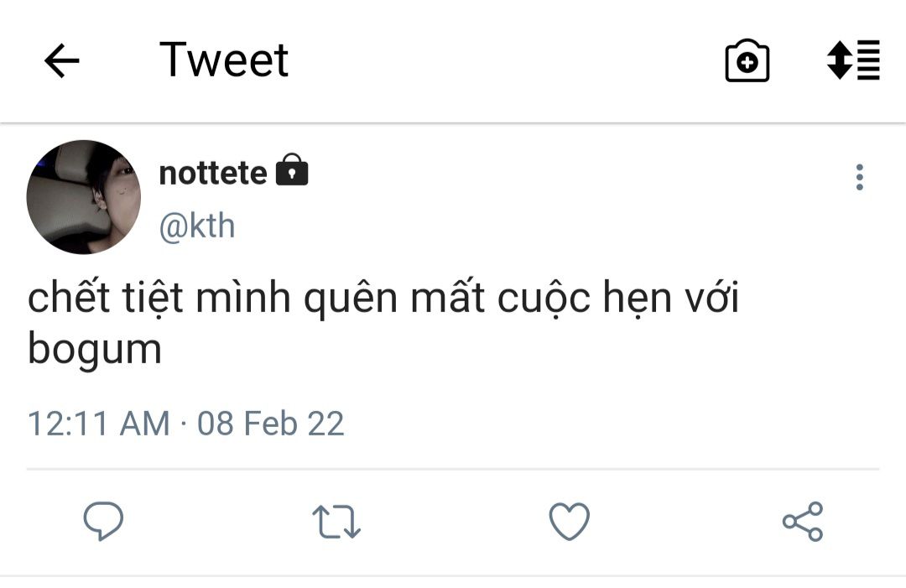Click the word mình in tweet
The height and width of the screenshot is (588, 906).
[x=242, y=300]
